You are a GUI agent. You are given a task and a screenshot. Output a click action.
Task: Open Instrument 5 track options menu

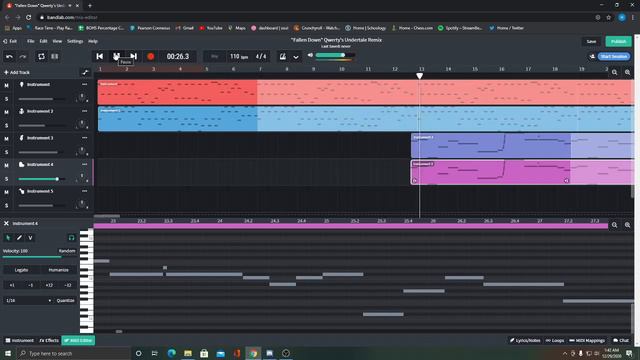coord(84,191)
